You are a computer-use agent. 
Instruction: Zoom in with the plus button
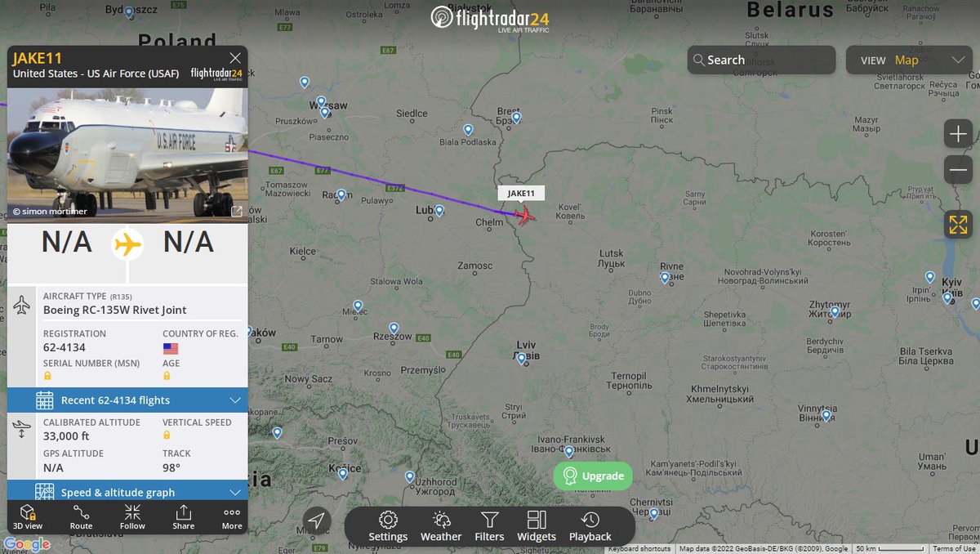pos(958,134)
